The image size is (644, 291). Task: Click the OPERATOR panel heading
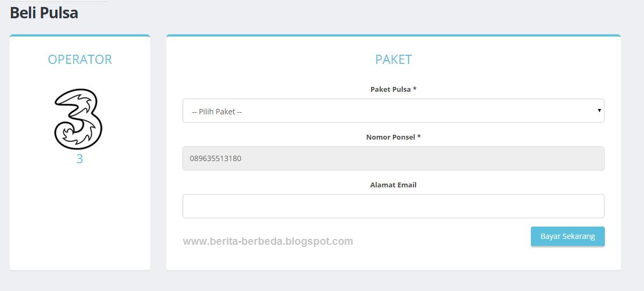(x=80, y=59)
